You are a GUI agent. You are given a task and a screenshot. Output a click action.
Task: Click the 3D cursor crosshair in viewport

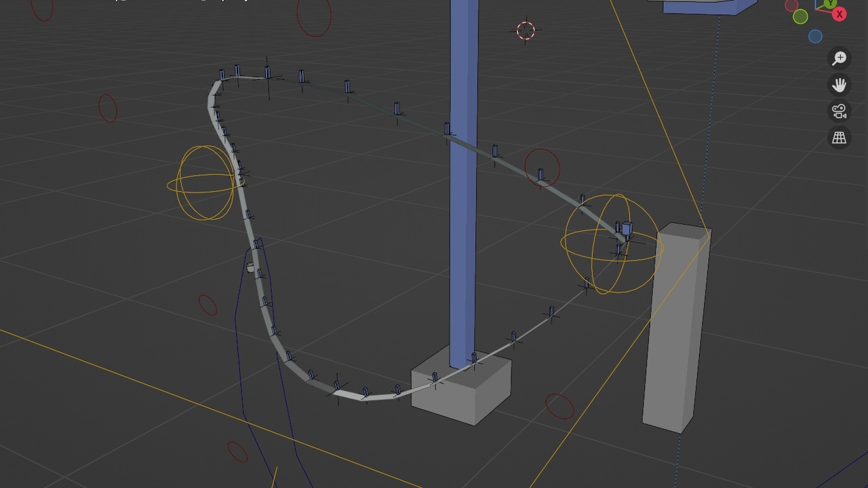pyautogui.click(x=526, y=30)
